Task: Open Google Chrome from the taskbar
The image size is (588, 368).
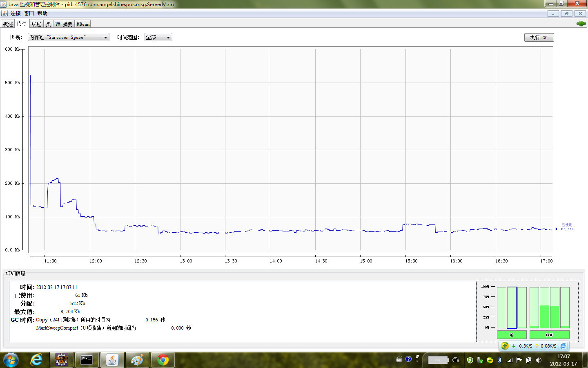Action: (163, 360)
